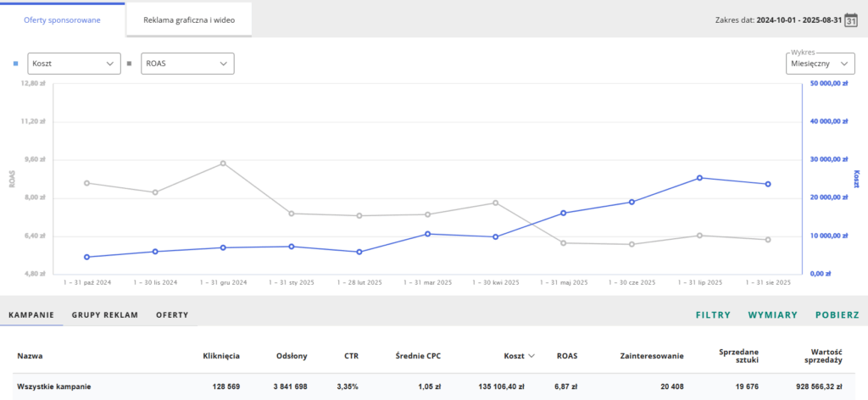
Task: Open the Filtry options
Action: 713,315
